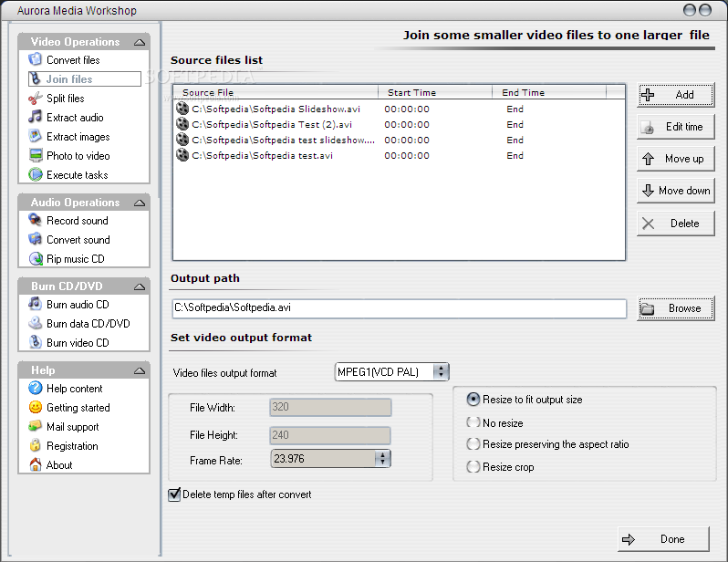This screenshot has width=728, height=562.
Task: Click the plus icon on Add button
Action: click(648, 95)
